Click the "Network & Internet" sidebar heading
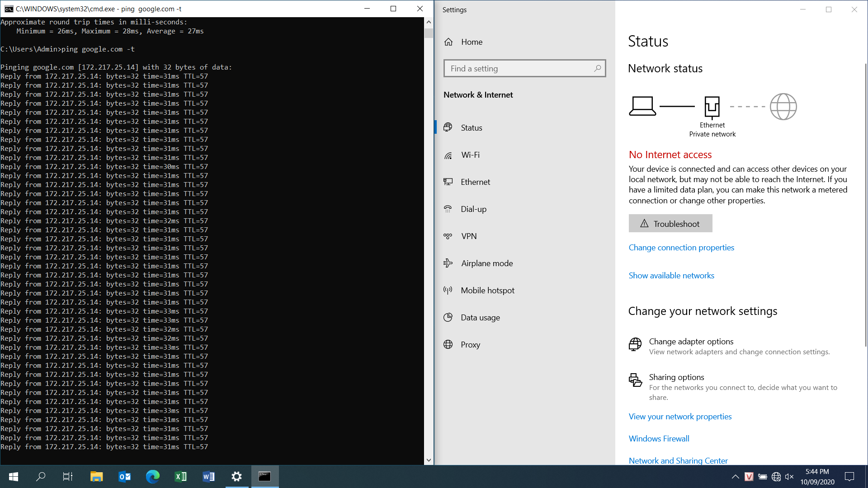 pyautogui.click(x=478, y=95)
